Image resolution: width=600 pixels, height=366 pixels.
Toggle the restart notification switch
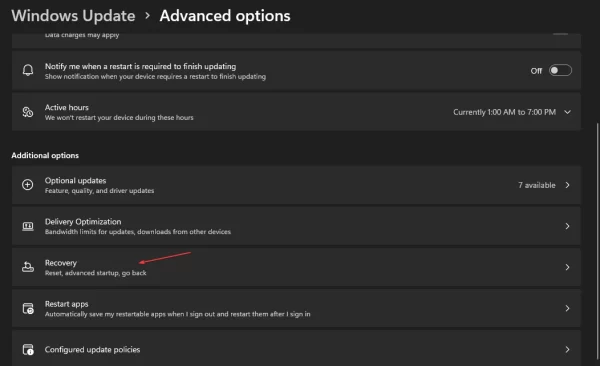(560, 70)
